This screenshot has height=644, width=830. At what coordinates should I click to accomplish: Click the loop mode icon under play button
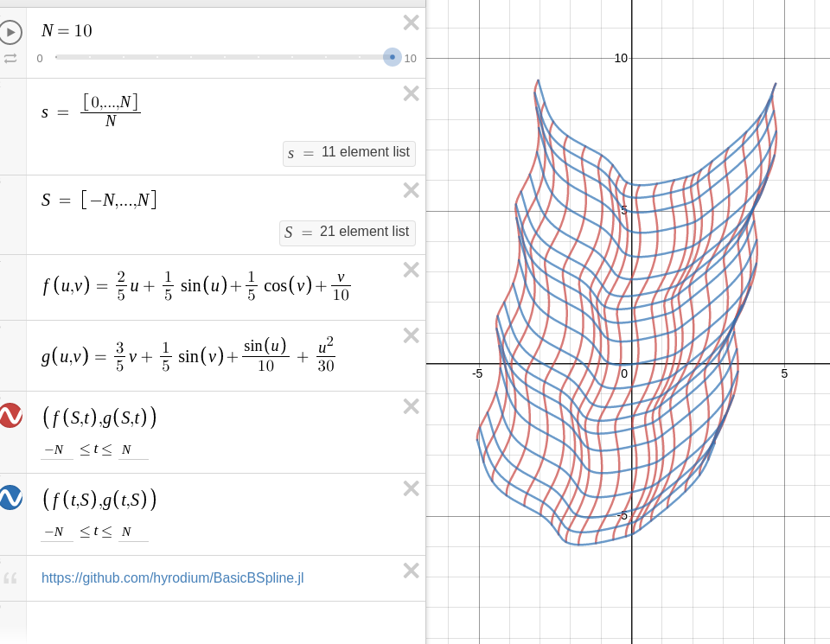point(10,59)
